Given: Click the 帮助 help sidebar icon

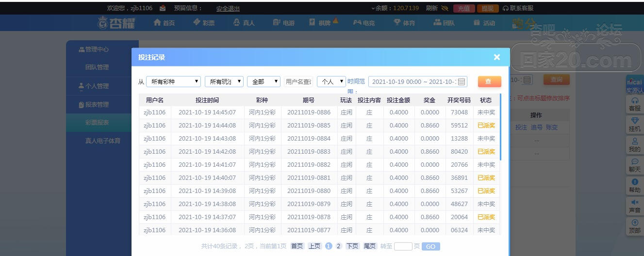Looking at the screenshot, I should (634, 186).
